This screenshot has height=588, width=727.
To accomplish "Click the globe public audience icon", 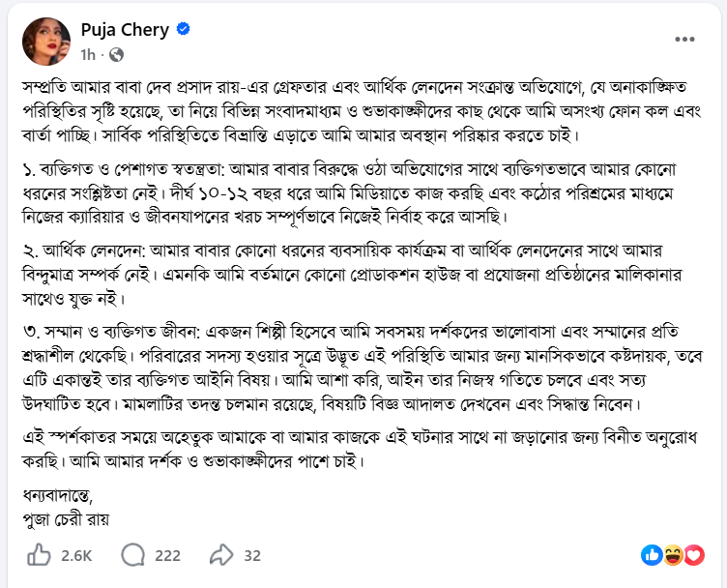I will (117, 54).
